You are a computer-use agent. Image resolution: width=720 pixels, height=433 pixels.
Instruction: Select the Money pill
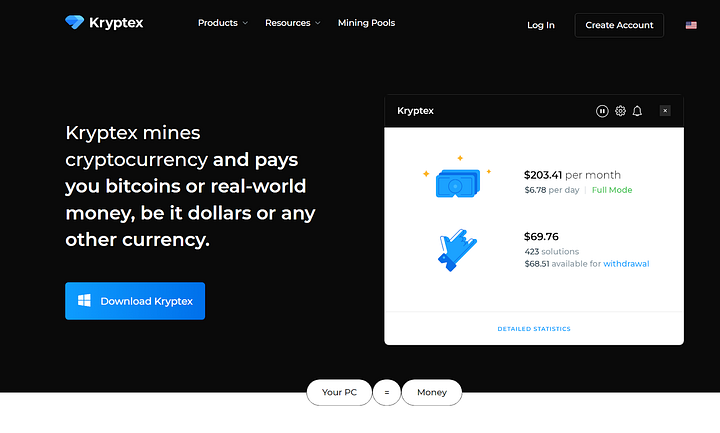(432, 393)
